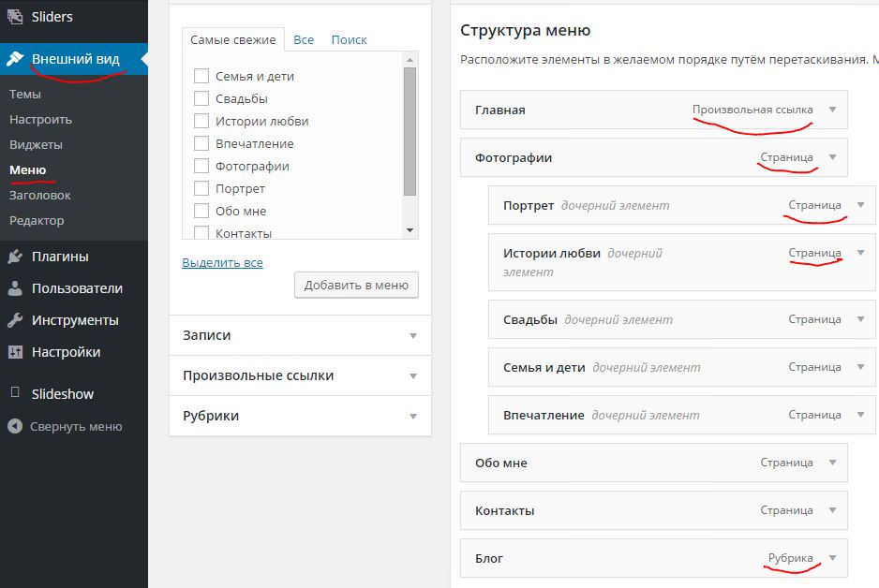
Task: Tick the Истории любви checkbox
Action: pos(201,121)
